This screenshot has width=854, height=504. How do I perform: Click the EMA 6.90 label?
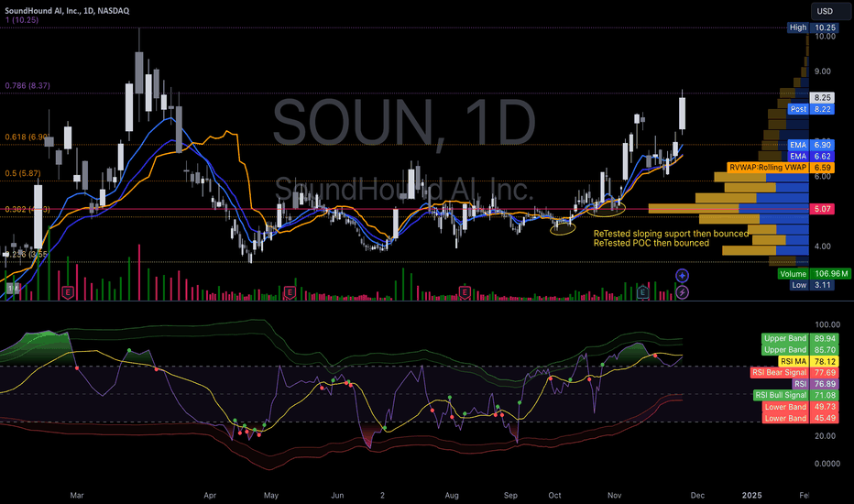[x=811, y=145]
